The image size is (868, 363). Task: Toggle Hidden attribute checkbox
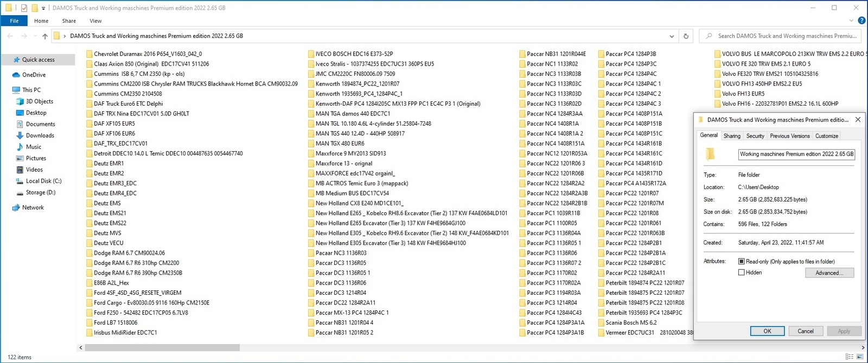coord(742,273)
